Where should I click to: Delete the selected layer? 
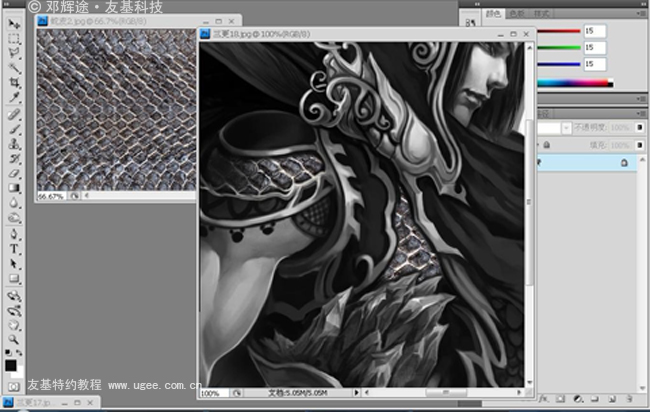coord(629,399)
